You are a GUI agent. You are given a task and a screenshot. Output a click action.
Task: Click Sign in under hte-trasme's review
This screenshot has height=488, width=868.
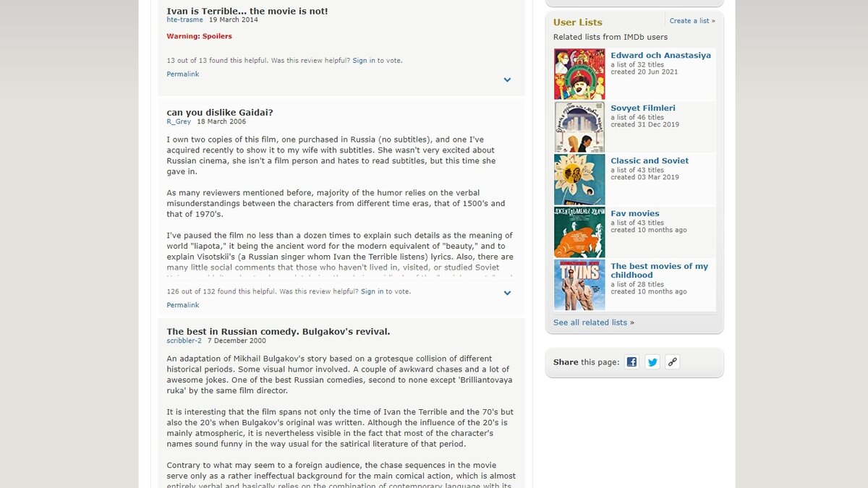click(x=364, y=61)
